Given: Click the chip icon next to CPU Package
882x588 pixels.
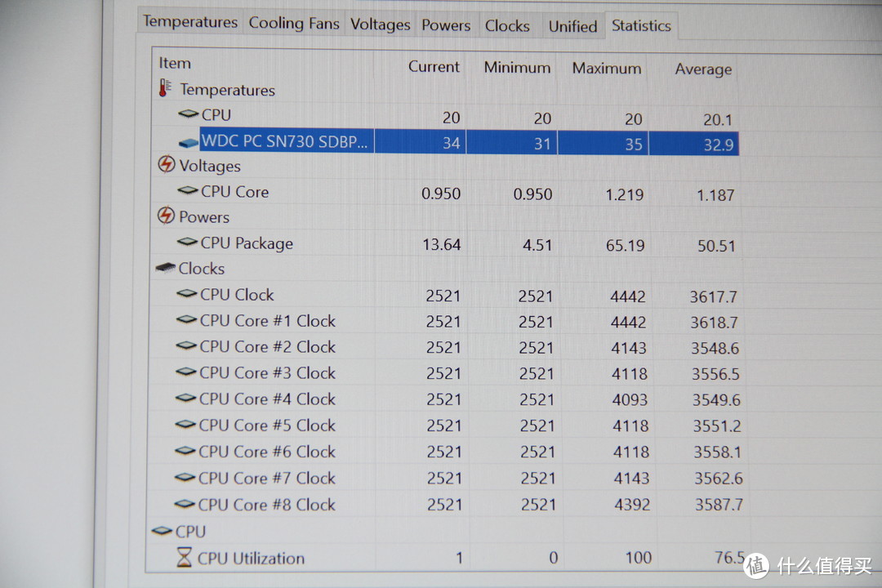Looking at the screenshot, I should [187, 242].
